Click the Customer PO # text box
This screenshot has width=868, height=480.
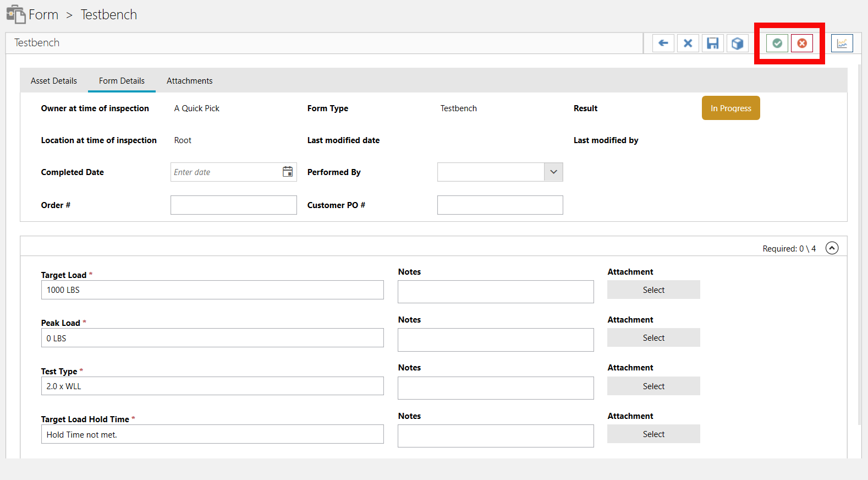click(499, 205)
